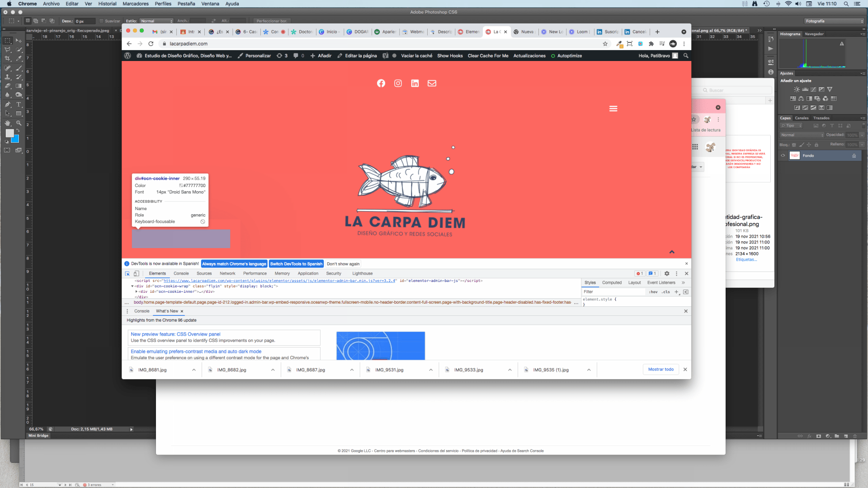Click the LinkedIn icon on the webpage

coord(415,83)
